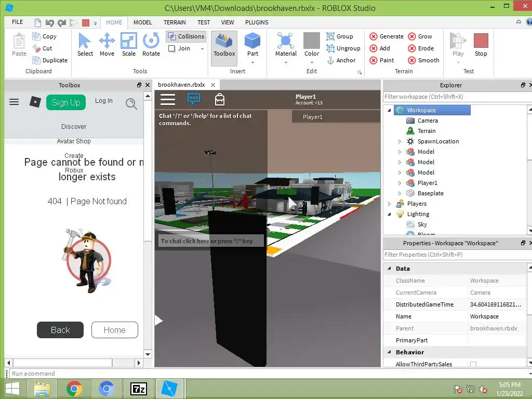Click the Home button on 404 page
532x399 pixels.
[x=115, y=330]
